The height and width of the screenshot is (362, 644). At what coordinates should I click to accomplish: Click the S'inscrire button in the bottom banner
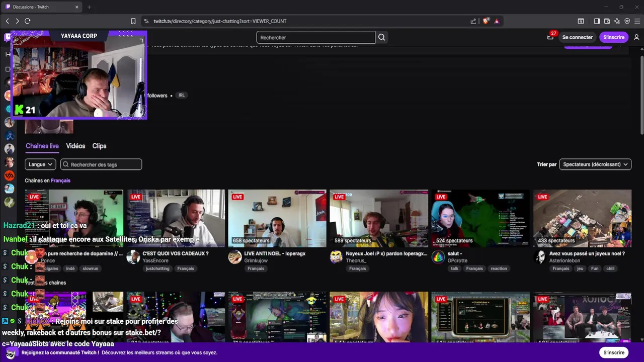[614, 352]
